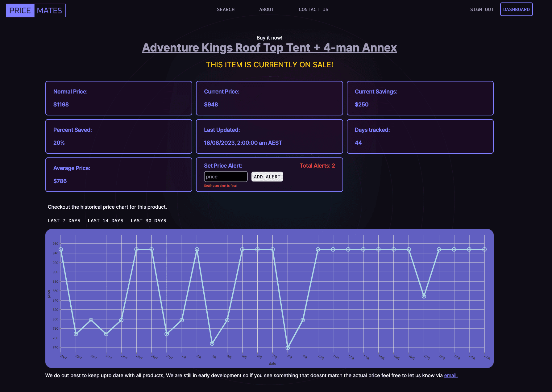
Task: Open the Contact Us page
Action: (x=313, y=10)
